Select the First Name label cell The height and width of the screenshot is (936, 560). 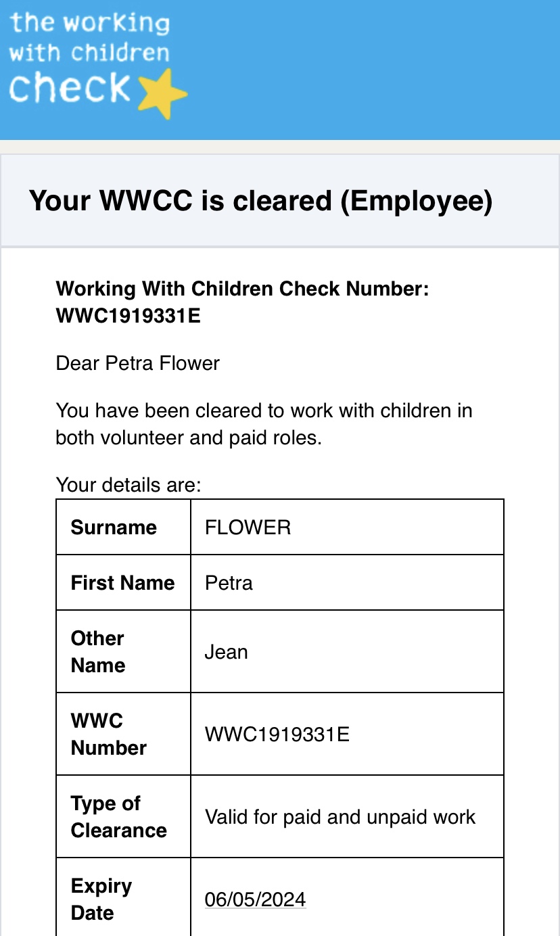(122, 583)
